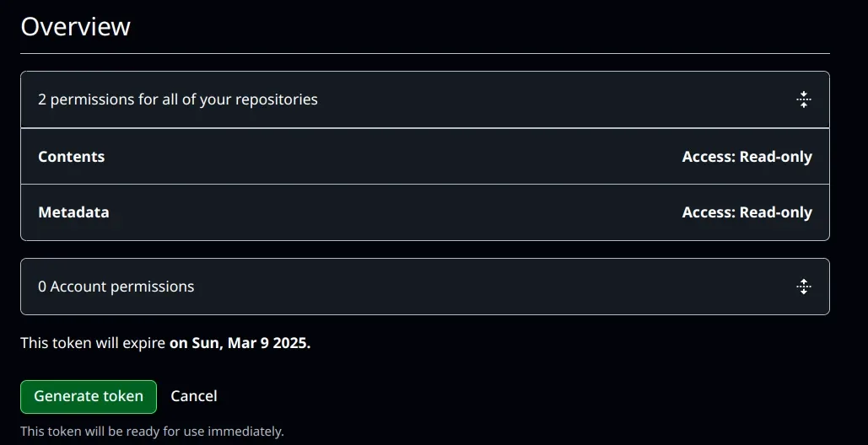The image size is (868, 445).
Task: Click the word 'Account' in the account permissions header
Action: click(78, 287)
